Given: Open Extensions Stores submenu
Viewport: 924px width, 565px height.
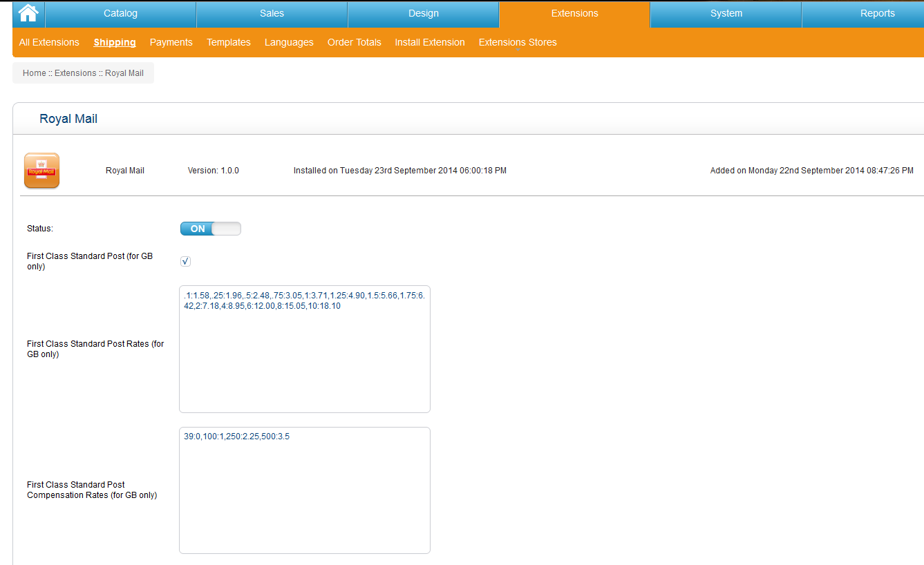Looking at the screenshot, I should click(518, 42).
